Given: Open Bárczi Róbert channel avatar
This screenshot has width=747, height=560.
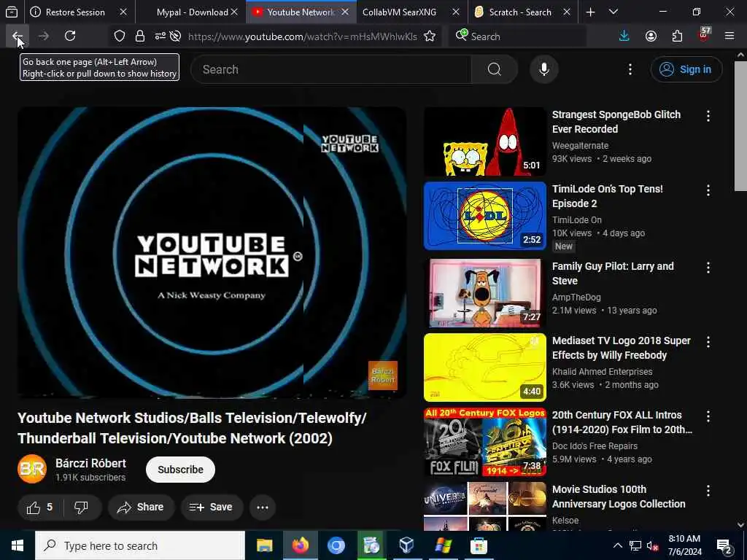Looking at the screenshot, I should pyautogui.click(x=32, y=470).
